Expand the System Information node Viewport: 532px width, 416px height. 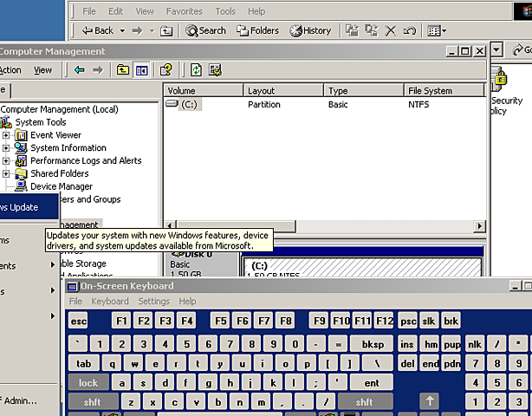[6, 148]
